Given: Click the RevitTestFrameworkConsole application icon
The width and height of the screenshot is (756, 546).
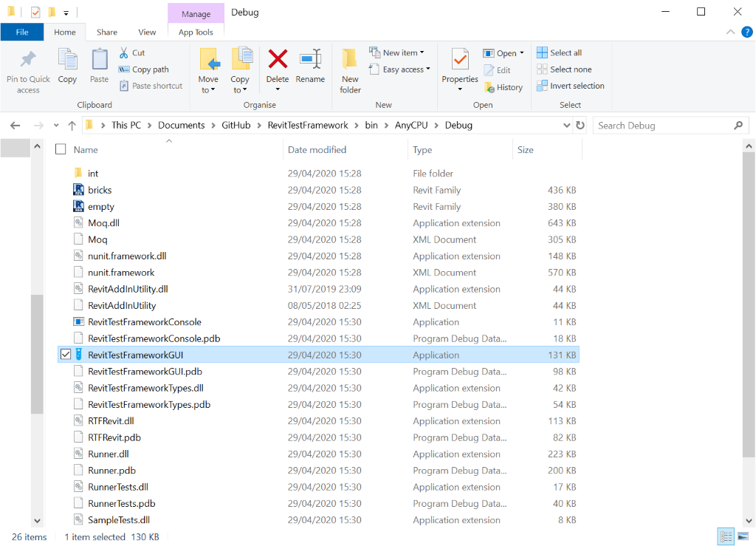Looking at the screenshot, I should 78,321.
